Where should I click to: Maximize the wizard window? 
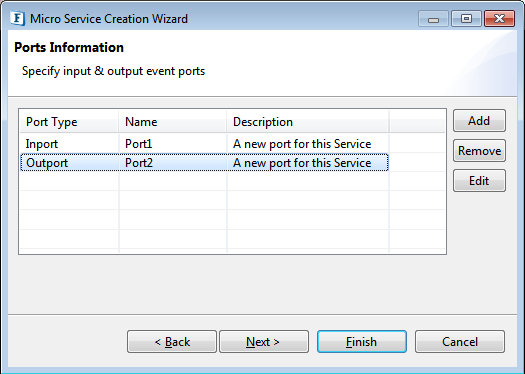click(466, 19)
